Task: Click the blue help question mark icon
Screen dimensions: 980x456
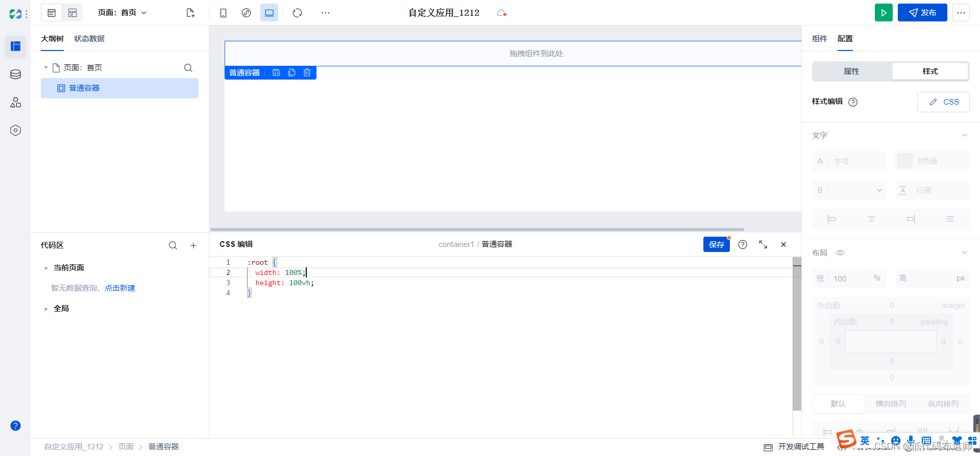Action: point(15,425)
